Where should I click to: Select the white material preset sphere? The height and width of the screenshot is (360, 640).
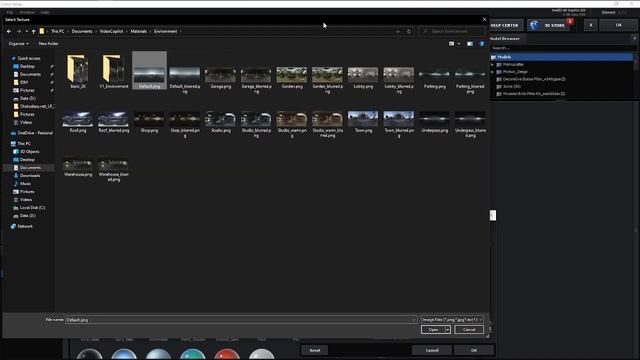261,355
